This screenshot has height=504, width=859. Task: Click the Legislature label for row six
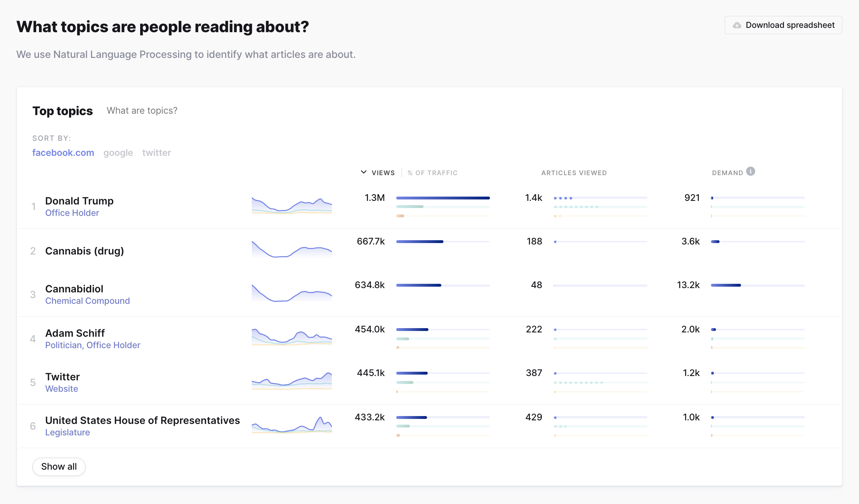point(67,432)
